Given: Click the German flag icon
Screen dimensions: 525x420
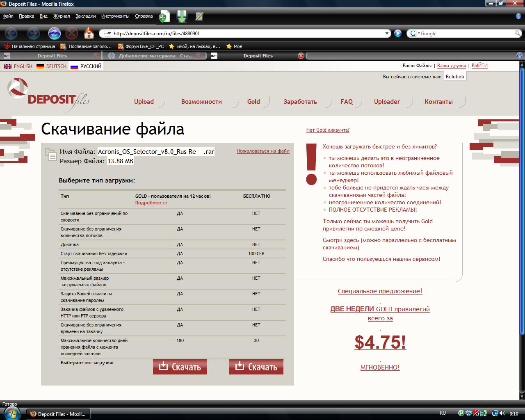Looking at the screenshot, I should point(40,66).
